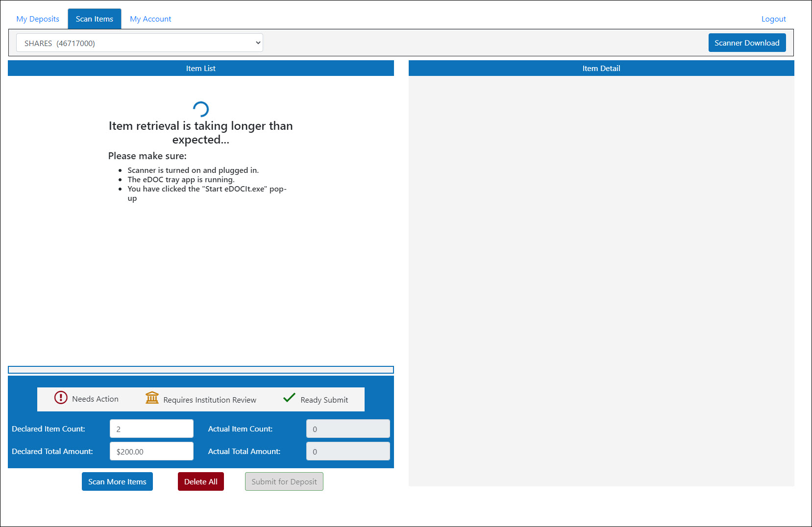Open the My Account tab
812x527 pixels.
coord(150,19)
